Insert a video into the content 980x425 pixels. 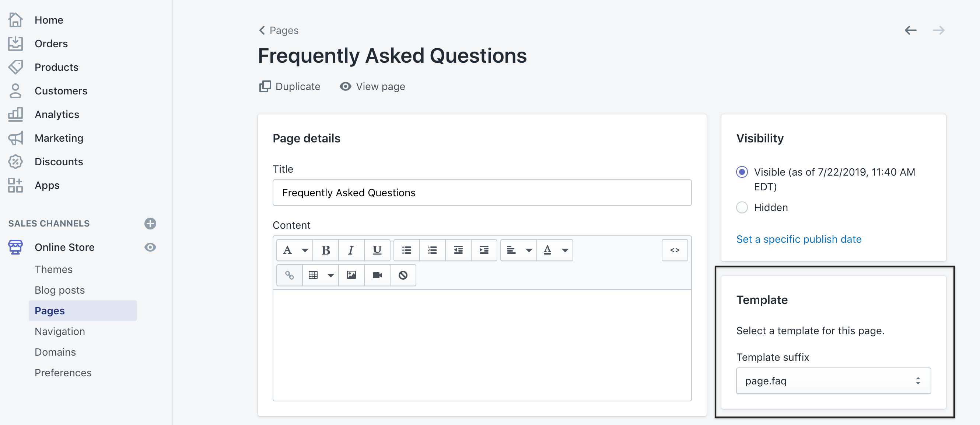(x=377, y=275)
